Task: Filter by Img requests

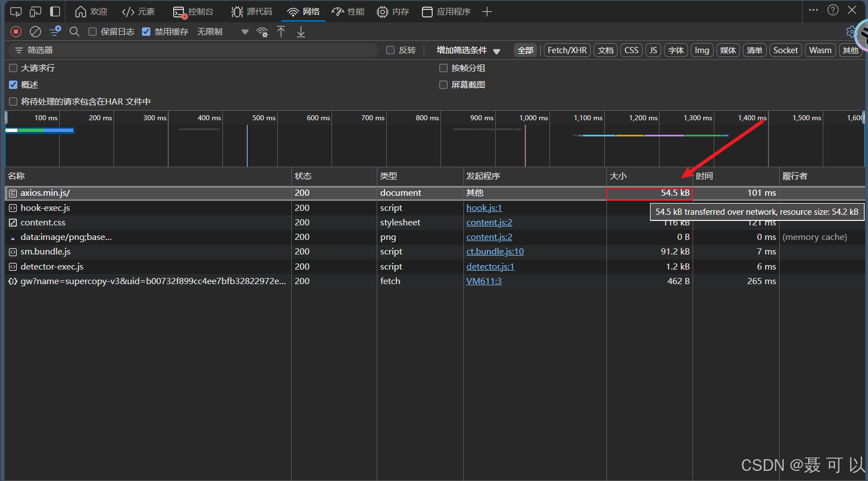Action: coord(702,50)
